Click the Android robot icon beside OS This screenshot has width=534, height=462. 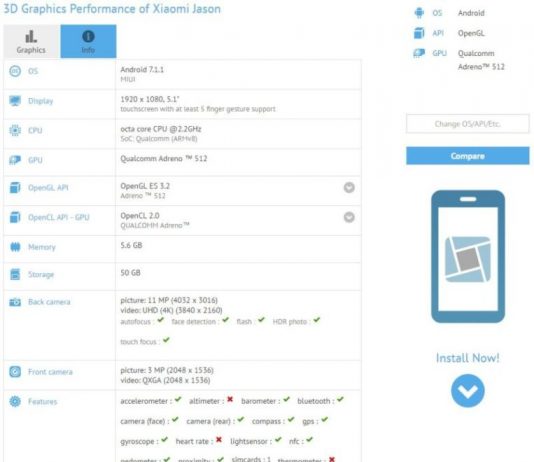coord(419,13)
